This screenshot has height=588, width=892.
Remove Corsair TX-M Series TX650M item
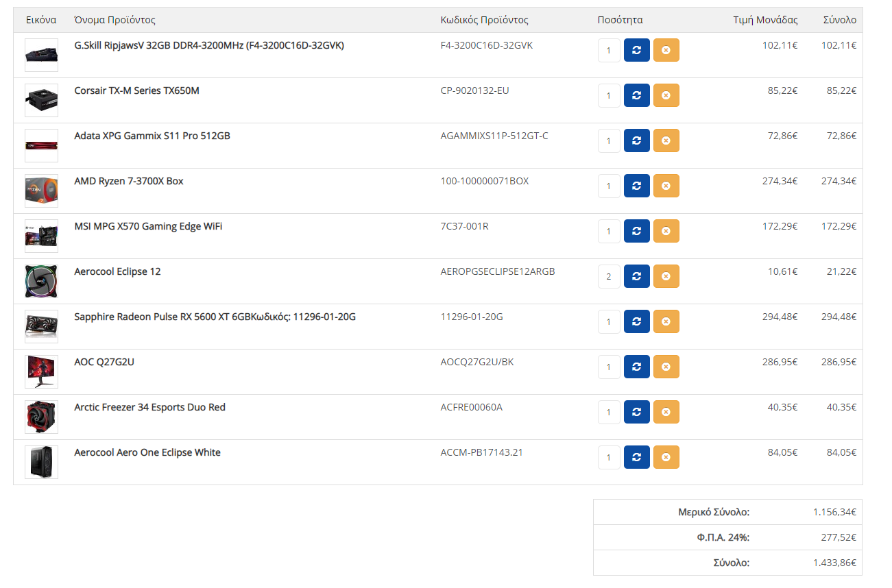tap(666, 95)
